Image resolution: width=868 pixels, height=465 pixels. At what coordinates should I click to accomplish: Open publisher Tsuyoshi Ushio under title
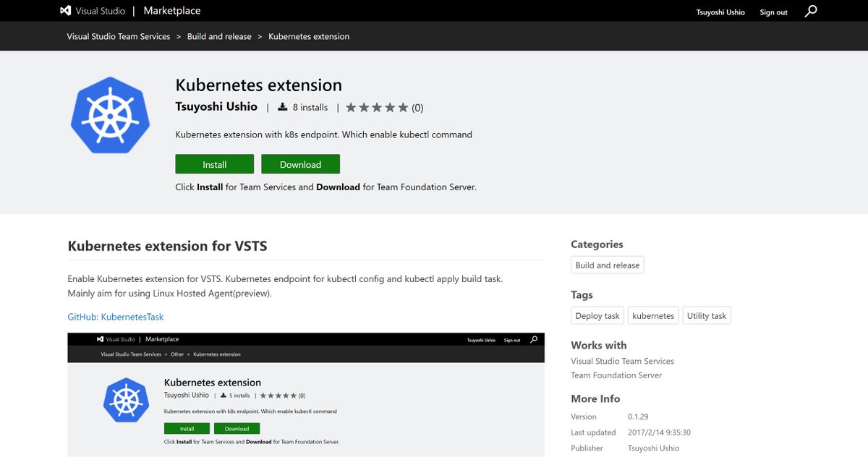click(x=216, y=106)
